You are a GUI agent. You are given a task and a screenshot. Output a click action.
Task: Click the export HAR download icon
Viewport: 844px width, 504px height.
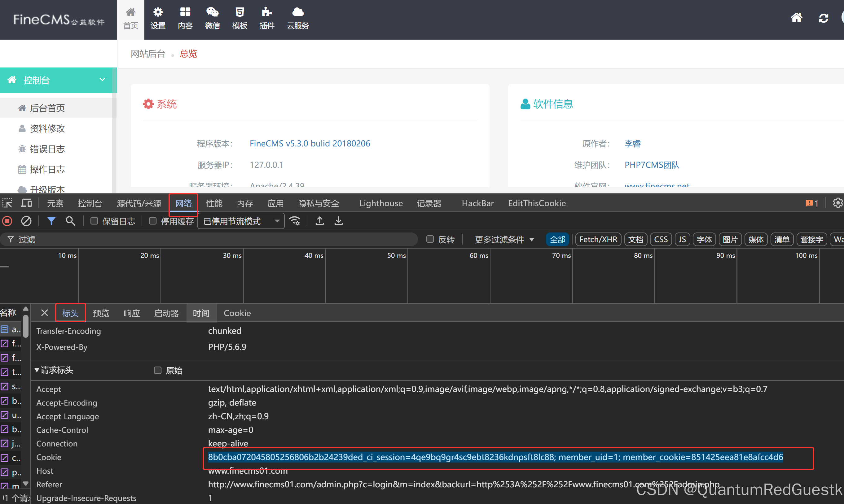click(x=339, y=221)
